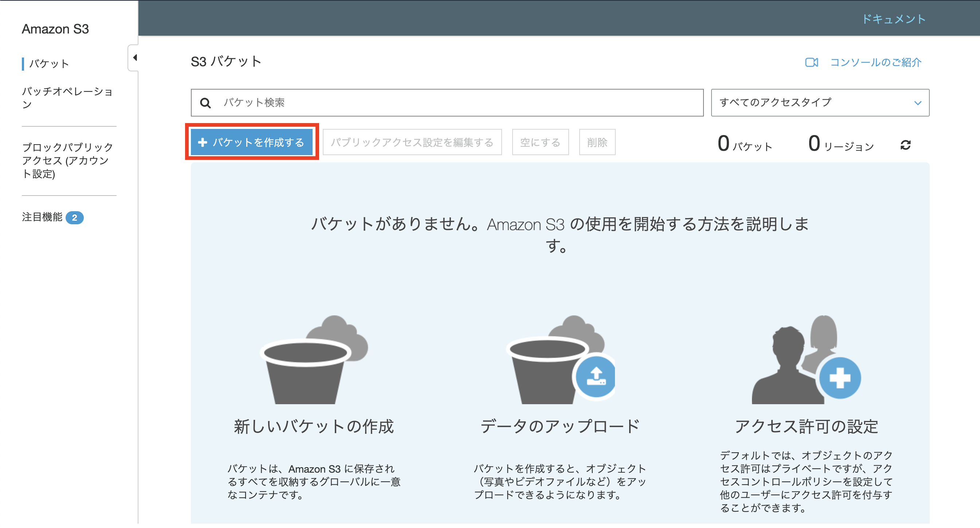Open 注目機能 in the sidebar
The image size is (980, 528).
pyautogui.click(x=42, y=217)
